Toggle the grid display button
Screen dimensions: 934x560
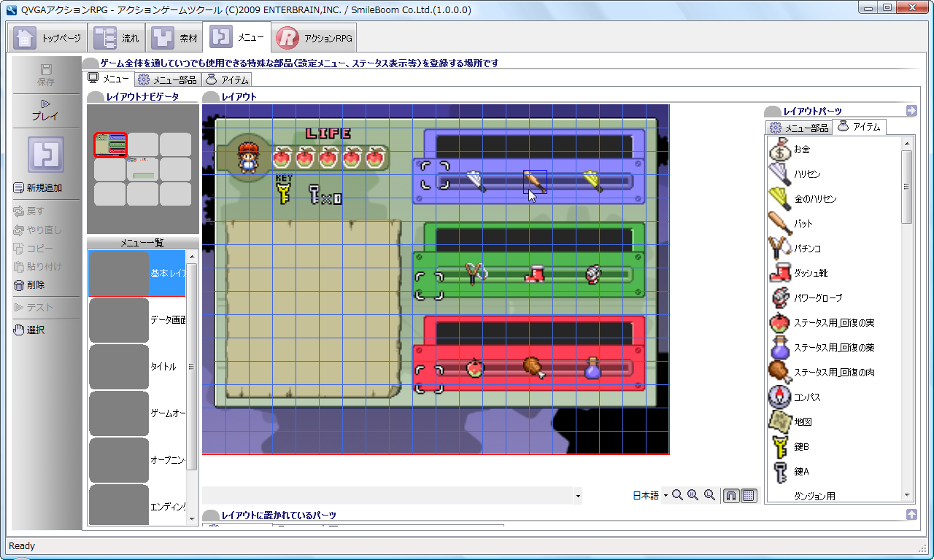click(749, 496)
